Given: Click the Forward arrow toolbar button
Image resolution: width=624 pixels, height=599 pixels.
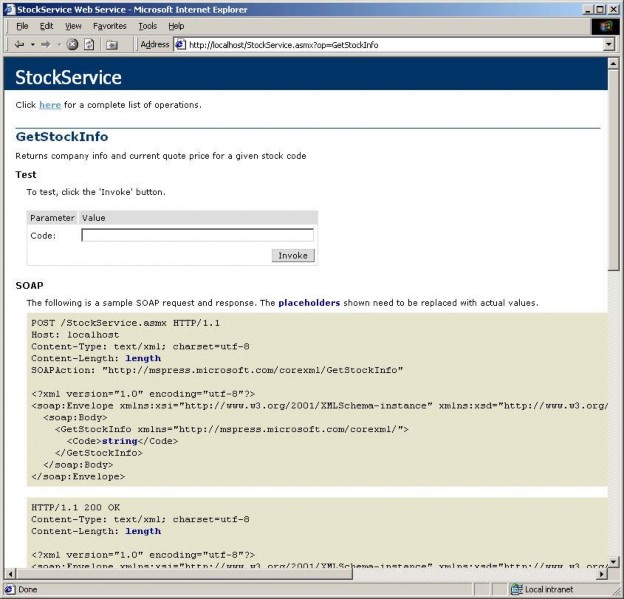Looking at the screenshot, I should tap(45, 44).
